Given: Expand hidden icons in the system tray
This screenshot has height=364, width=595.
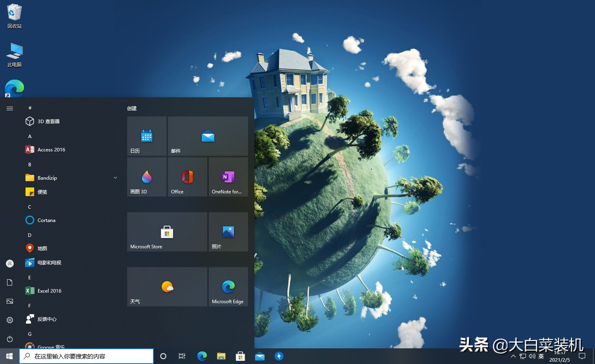Looking at the screenshot, I should 513,356.
